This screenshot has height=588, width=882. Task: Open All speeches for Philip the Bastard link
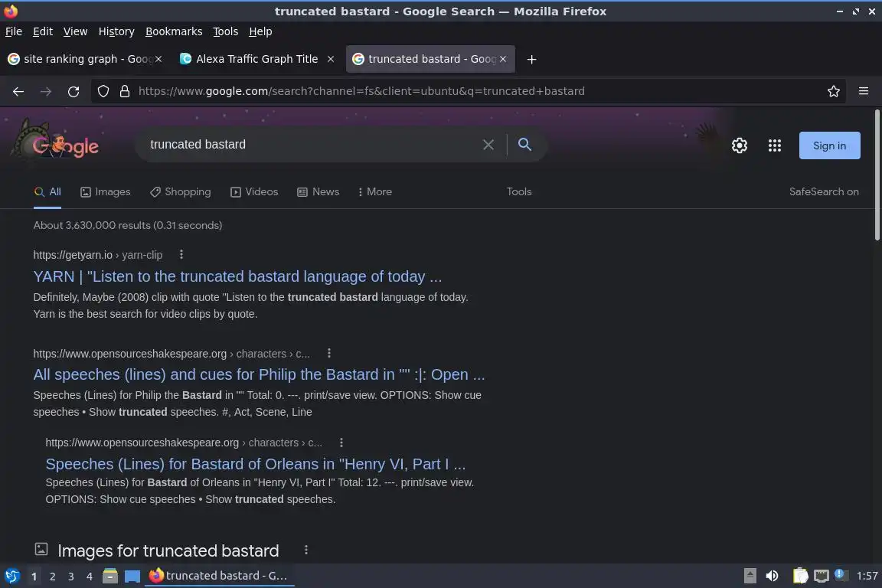coord(259,374)
